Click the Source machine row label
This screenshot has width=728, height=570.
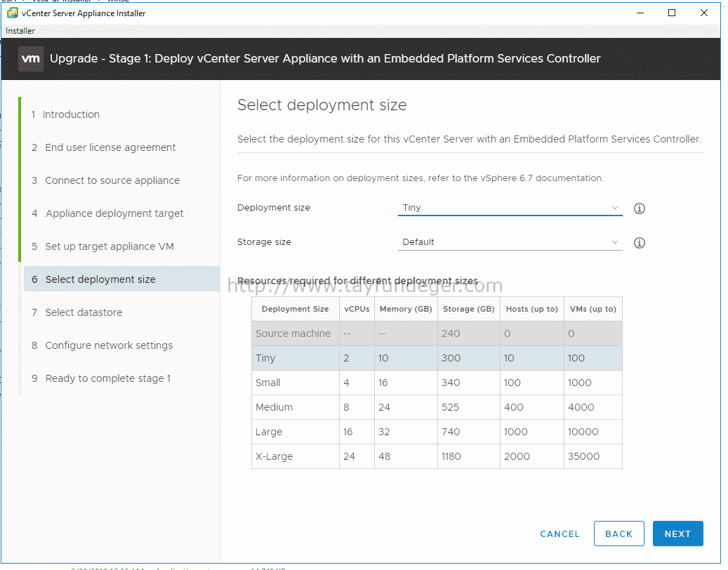coord(293,333)
